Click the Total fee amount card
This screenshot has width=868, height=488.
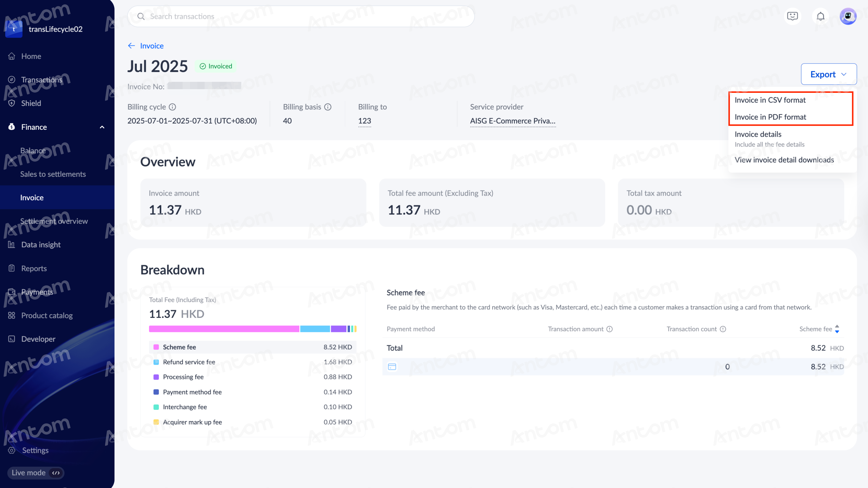[492, 202]
